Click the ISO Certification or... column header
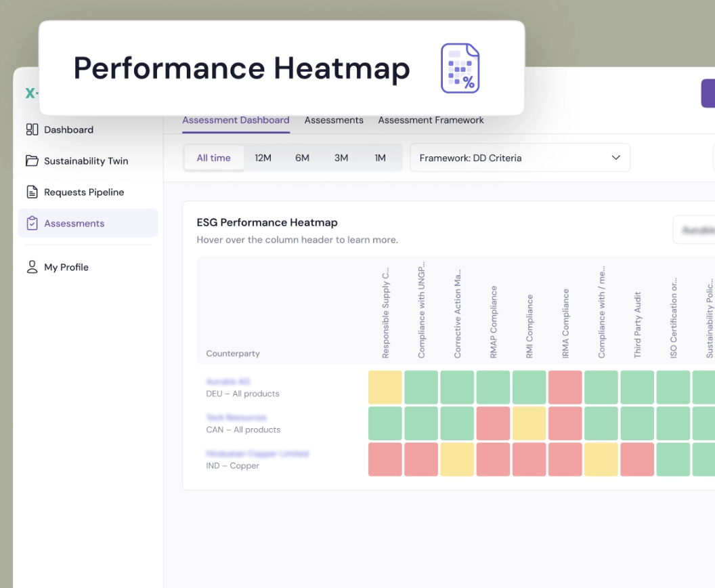This screenshot has height=588, width=715. point(674,318)
